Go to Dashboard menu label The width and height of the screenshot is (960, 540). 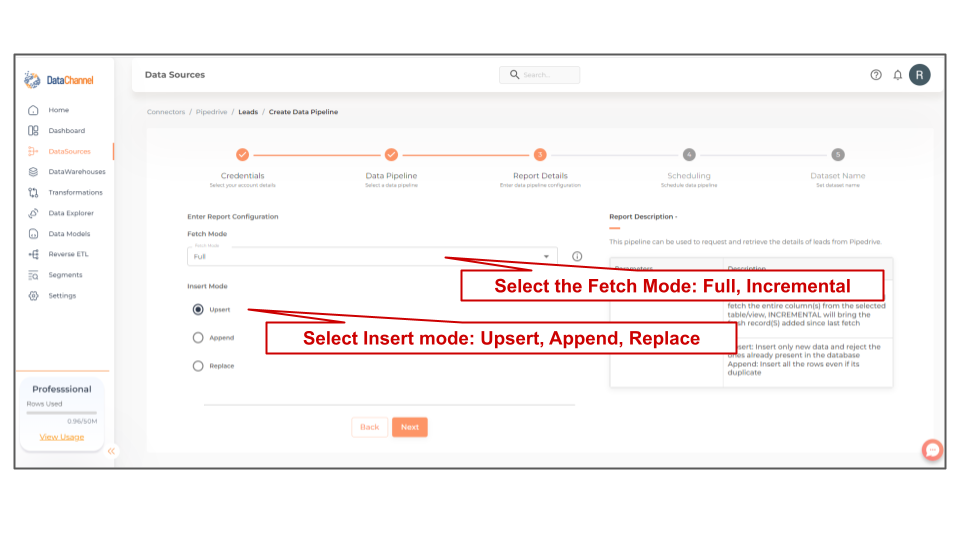tap(67, 130)
